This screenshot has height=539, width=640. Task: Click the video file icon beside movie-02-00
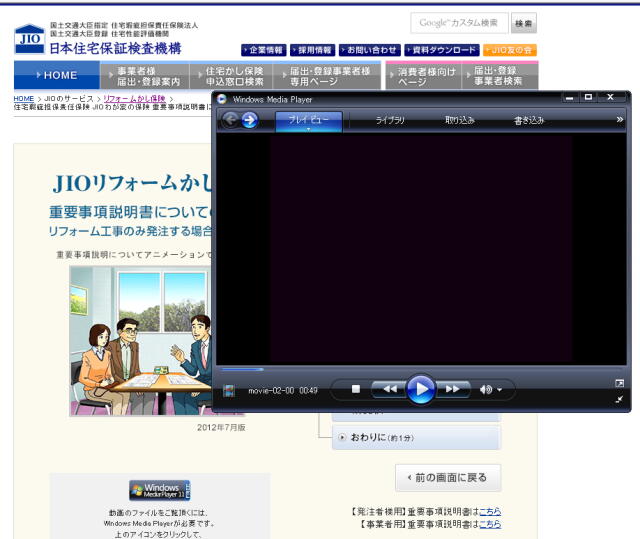coord(230,390)
